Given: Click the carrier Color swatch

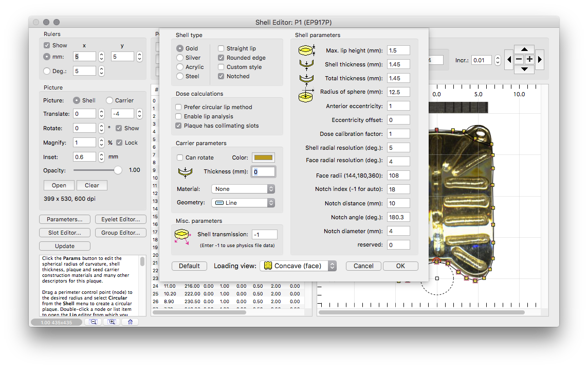Looking at the screenshot, I should pos(263,157).
